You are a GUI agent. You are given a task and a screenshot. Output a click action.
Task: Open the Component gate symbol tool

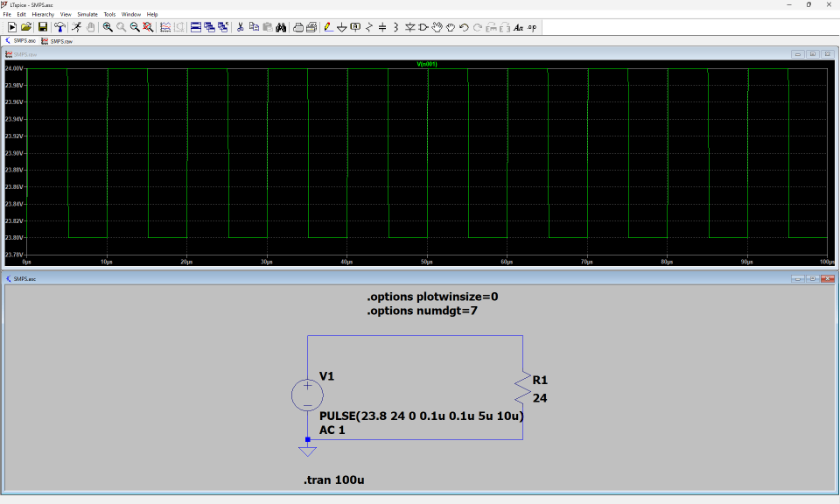click(x=423, y=27)
